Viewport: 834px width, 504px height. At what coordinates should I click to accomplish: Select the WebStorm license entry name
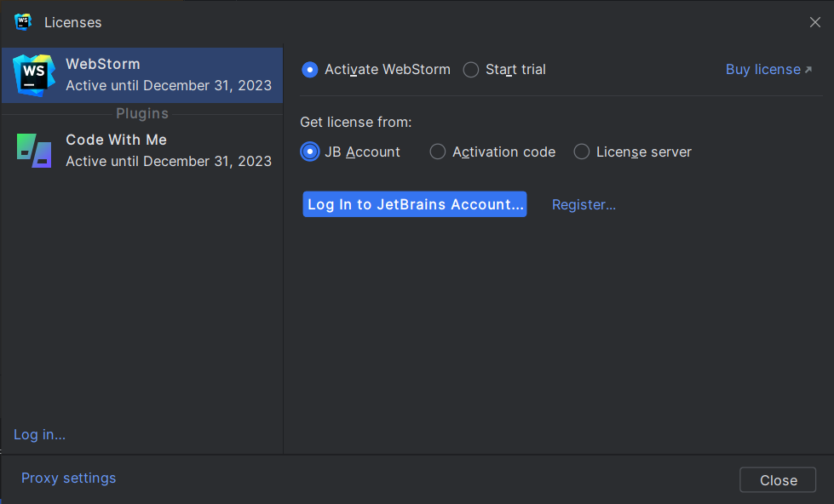tap(103, 64)
